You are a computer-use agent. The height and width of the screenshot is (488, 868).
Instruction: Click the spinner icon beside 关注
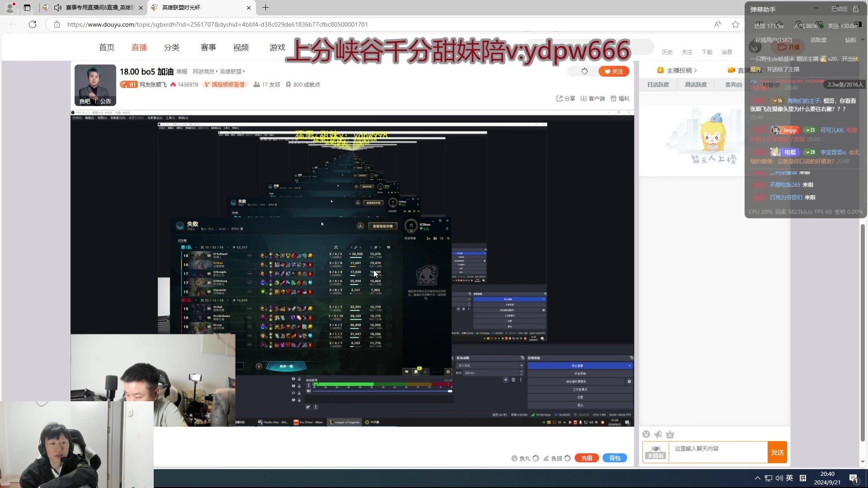pos(585,71)
